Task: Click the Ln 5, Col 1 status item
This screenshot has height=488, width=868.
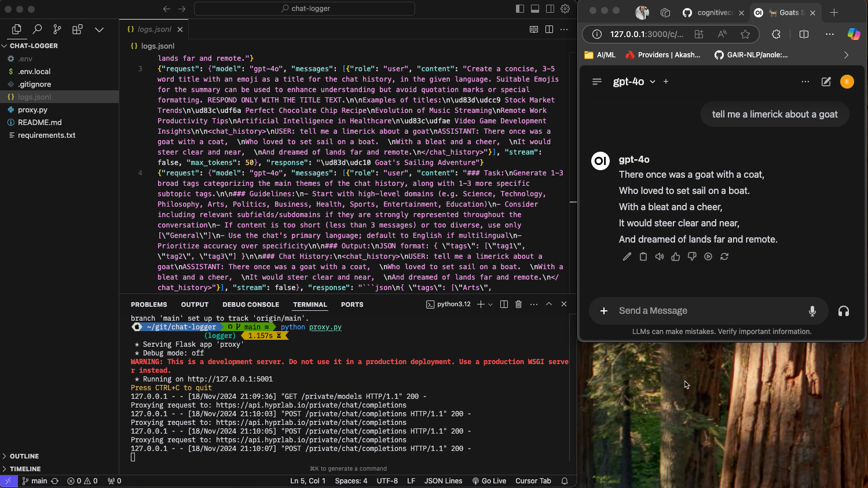Action: point(307,481)
